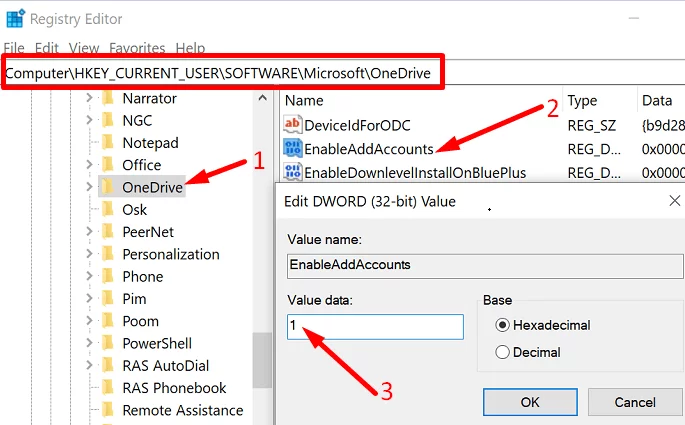Click the PeerNet folder icon
Screen dimensions: 685x425
(108, 232)
